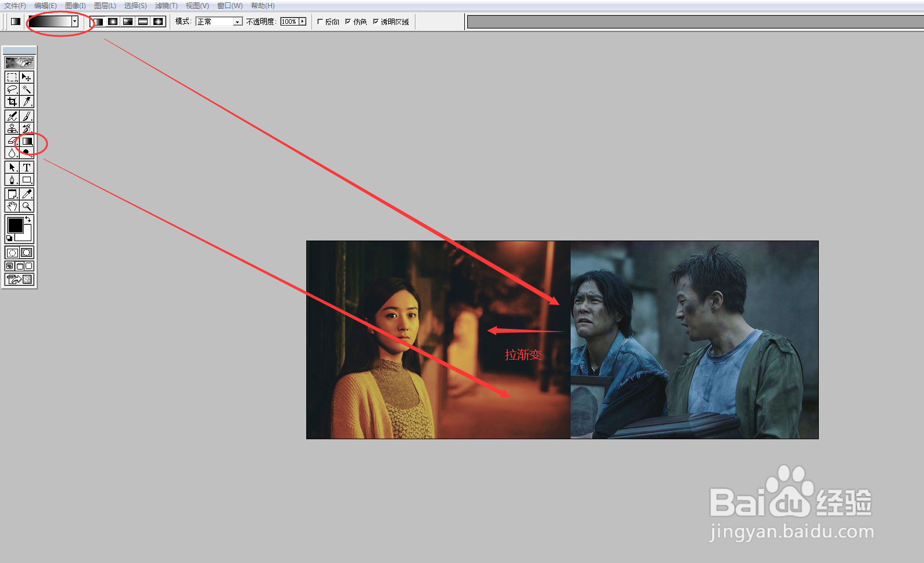The width and height of the screenshot is (924, 563).
Task: Select the Blur tool
Action: [12, 153]
